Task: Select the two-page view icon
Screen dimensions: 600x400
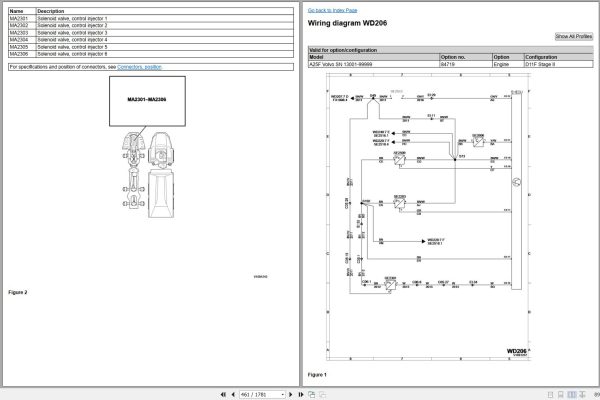Action: pyautogui.click(x=572, y=394)
